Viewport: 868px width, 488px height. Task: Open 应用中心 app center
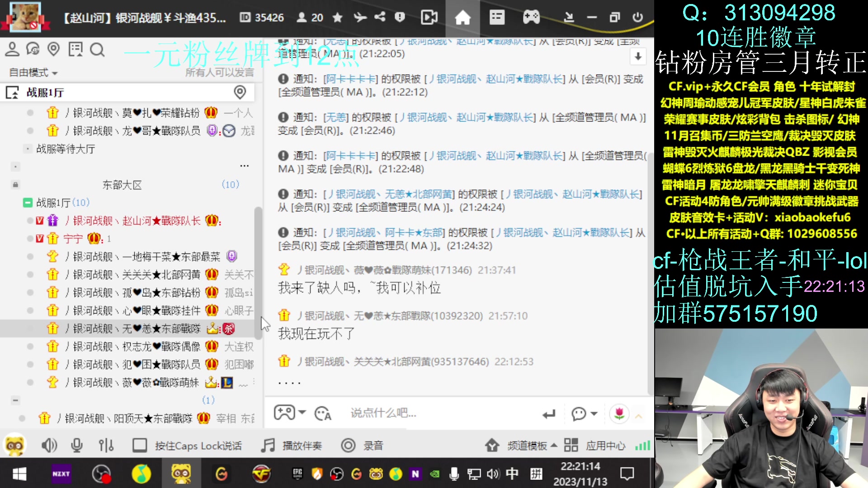coord(595,446)
